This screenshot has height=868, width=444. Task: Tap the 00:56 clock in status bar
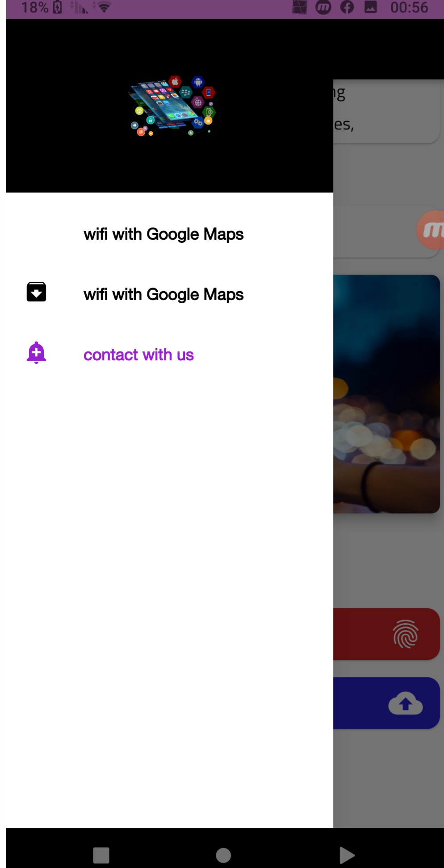tap(409, 7)
